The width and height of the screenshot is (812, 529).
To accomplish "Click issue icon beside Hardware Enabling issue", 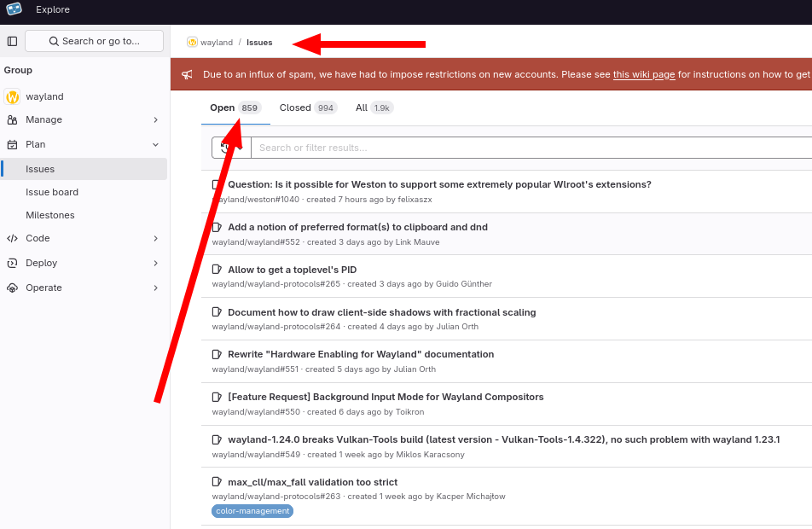I will (x=217, y=354).
